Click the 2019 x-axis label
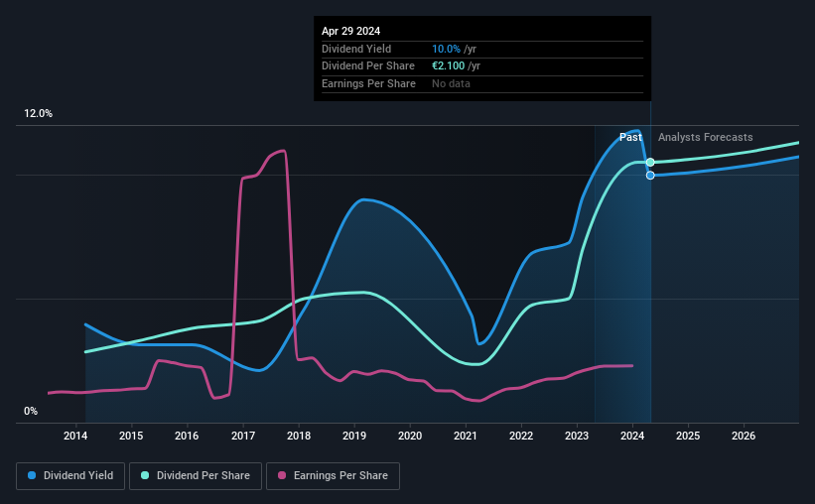This screenshot has height=504, width=815. coord(354,436)
